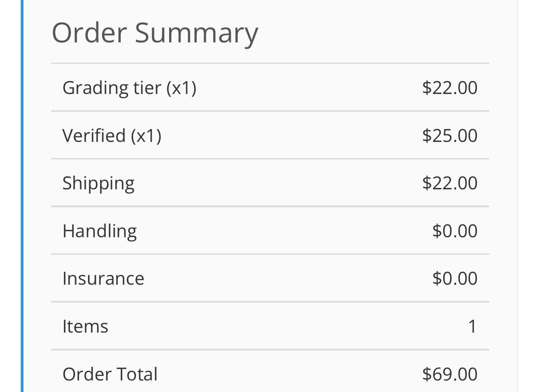Image resolution: width=539 pixels, height=392 pixels.
Task: Select the Items row label
Action: click(85, 327)
